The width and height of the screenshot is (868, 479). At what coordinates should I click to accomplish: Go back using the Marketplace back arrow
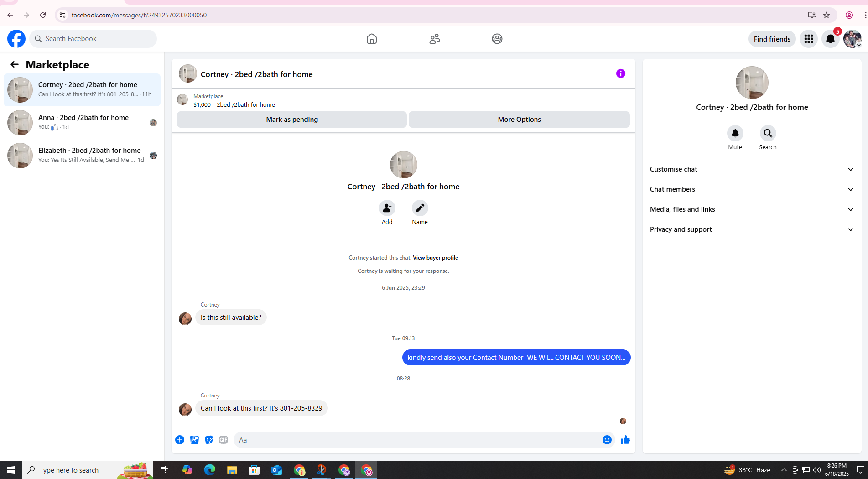click(x=15, y=64)
